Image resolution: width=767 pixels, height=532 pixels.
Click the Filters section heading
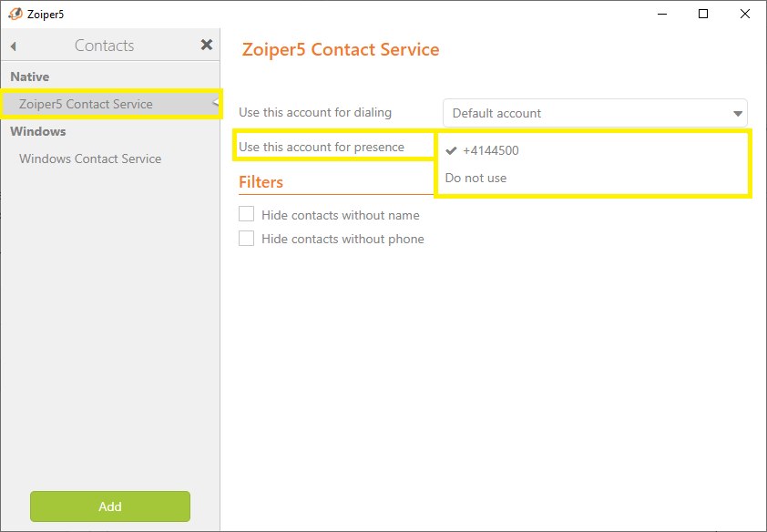click(261, 182)
